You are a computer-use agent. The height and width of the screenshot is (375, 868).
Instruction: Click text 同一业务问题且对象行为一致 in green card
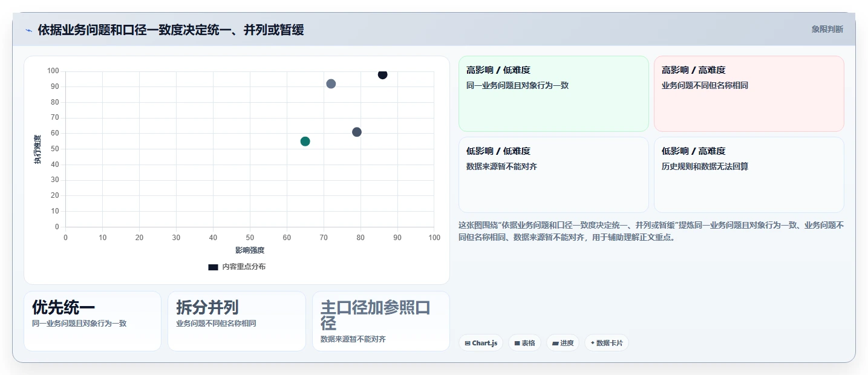point(517,85)
